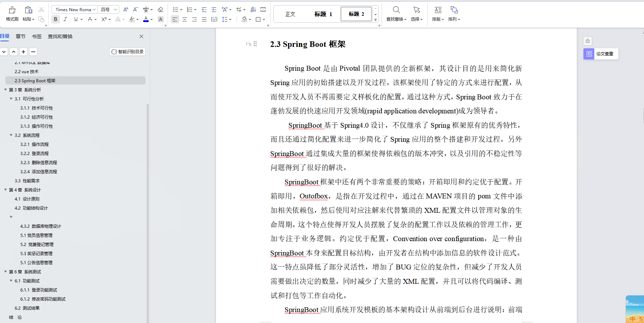The width and height of the screenshot is (644, 323).
Task: Toggle Italic formatting
Action: pyautogui.click(x=65, y=19)
